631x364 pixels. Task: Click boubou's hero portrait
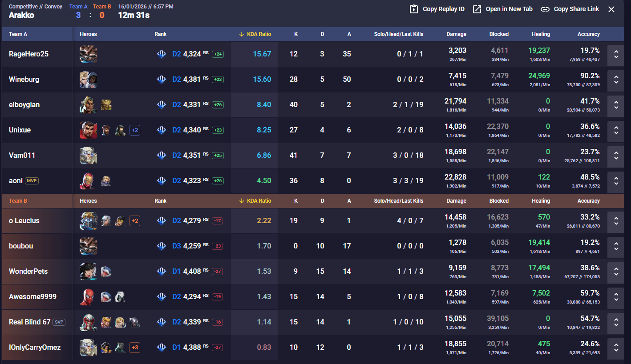pyautogui.click(x=89, y=246)
